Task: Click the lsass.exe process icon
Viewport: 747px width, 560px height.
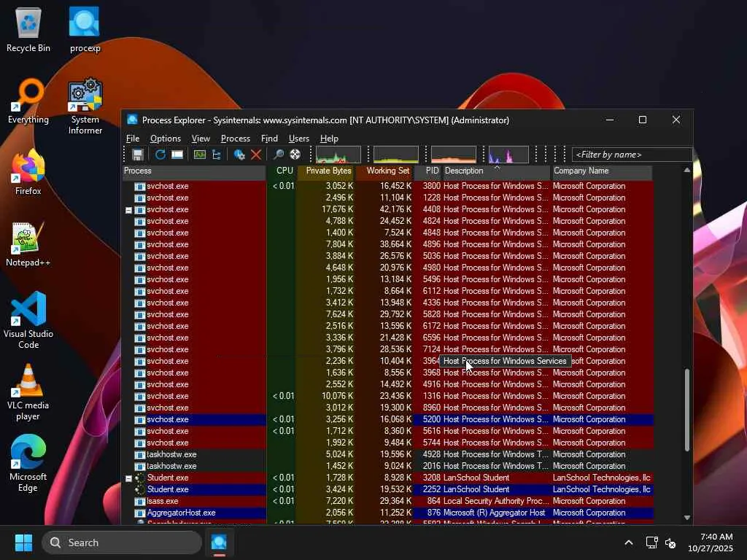Action: coord(139,501)
